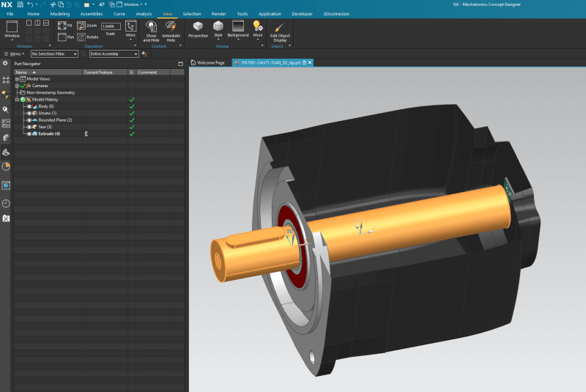Click the Scale value input field
This screenshot has width=586, height=392.
point(111,26)
